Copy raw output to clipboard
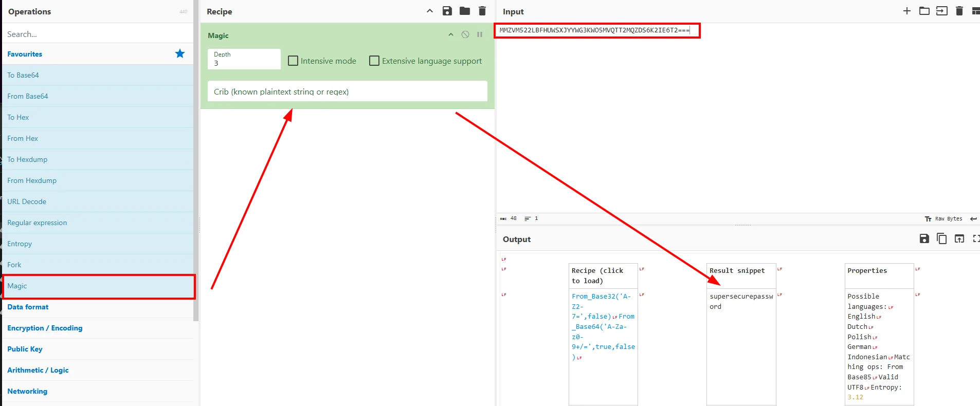This screenshot has width=980, height=406. point(942,238)
